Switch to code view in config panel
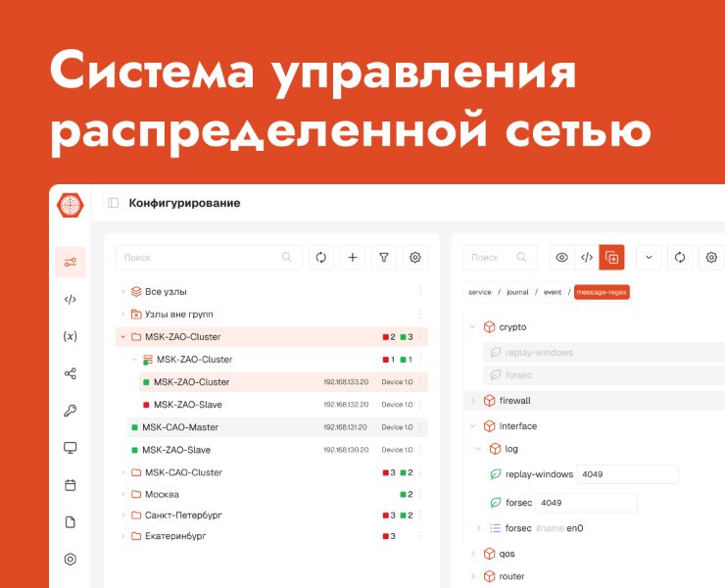Viewport: 725px width, 588px height. pos(587,257)
